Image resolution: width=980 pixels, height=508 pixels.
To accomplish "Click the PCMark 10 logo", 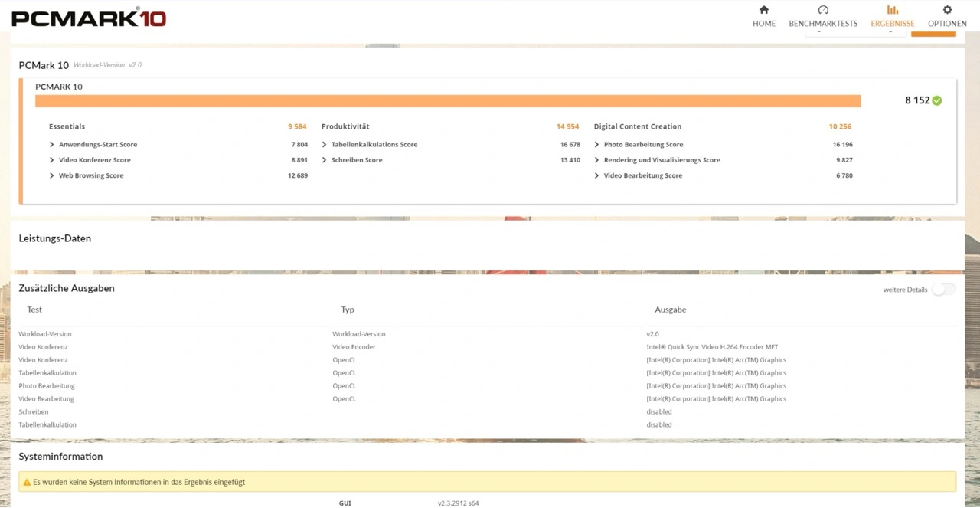I will coord(89,18).
